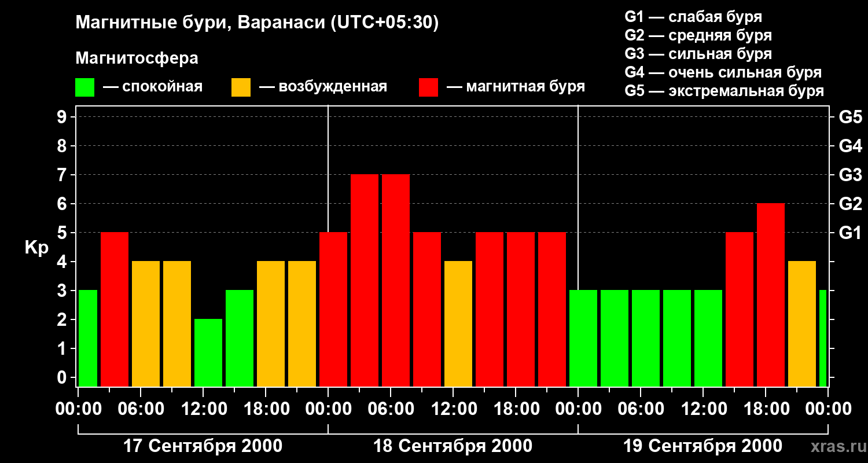Click the '19 Сентября 2000' date label

703,446
